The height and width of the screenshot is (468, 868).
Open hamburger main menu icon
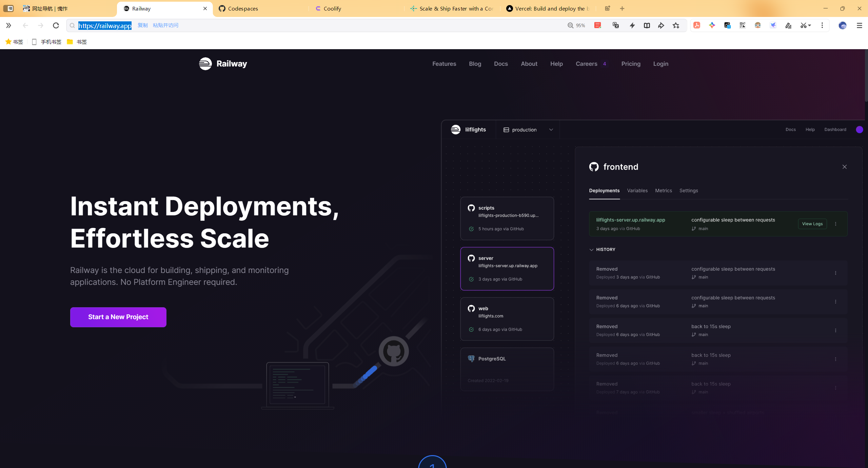(x=859, y=25)
